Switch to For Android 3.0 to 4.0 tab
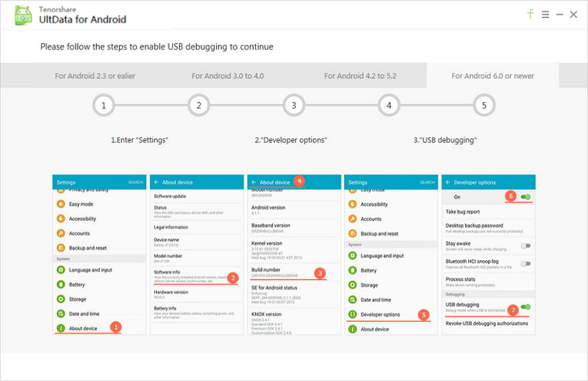Screen dimensions: 588x381 (x=228, y=76)
